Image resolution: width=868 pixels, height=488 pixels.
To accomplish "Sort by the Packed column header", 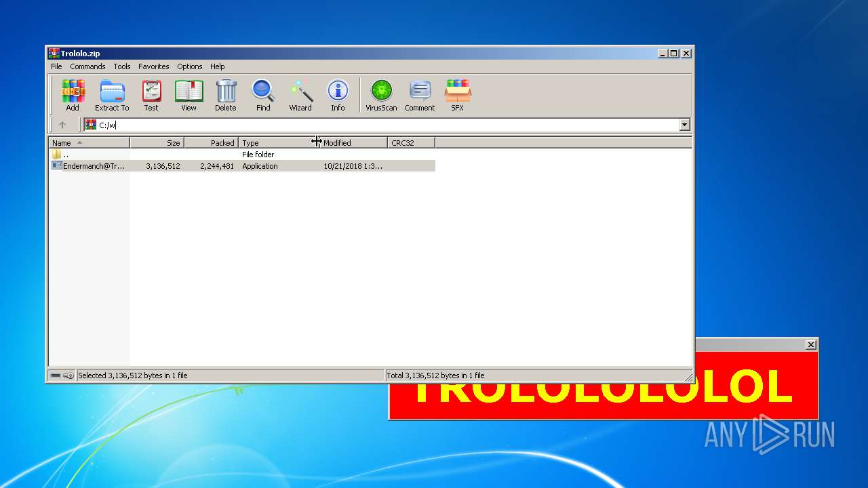I will (x=211, y=143).
